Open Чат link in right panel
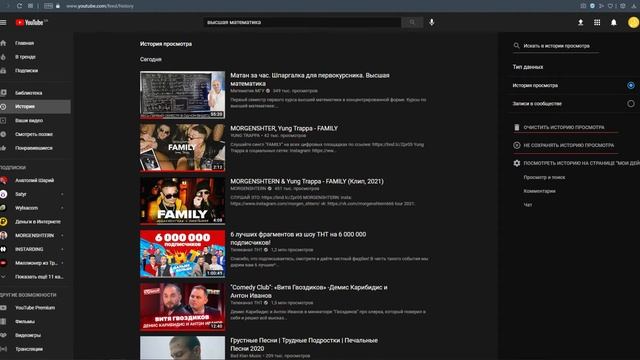This screenshot has height=360, width=640. tap(528, 205)
